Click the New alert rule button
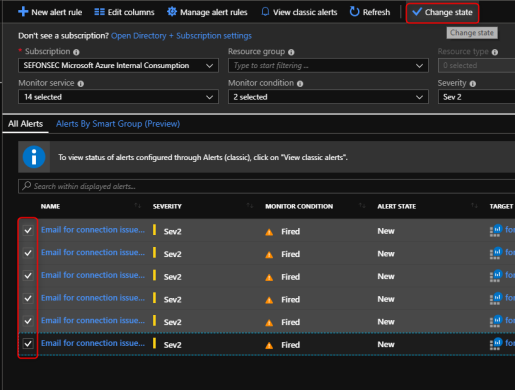515x390 pixels. point(50,12)
